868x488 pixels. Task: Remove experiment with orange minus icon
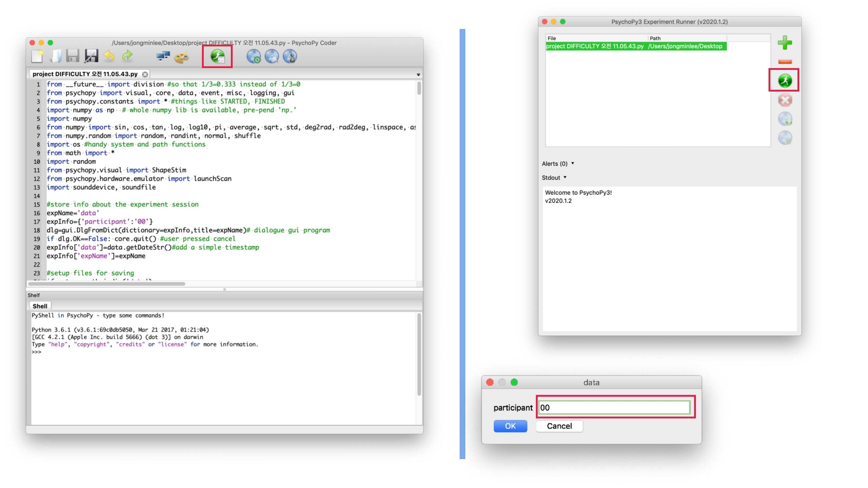[785, 62]
